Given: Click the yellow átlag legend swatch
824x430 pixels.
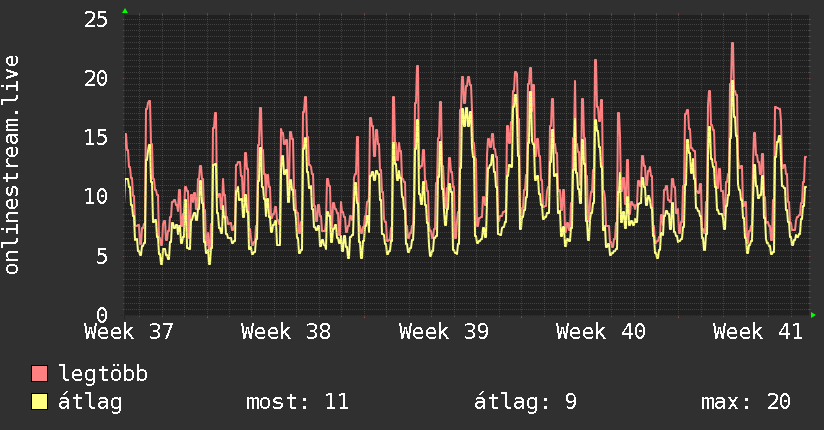Looking at the screenshot, I should [39, 402].
